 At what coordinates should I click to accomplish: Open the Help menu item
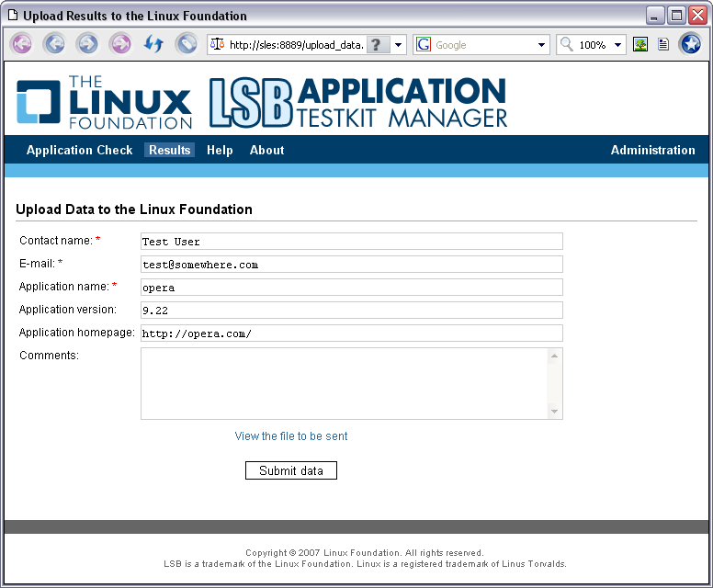[x=220, y=150]
